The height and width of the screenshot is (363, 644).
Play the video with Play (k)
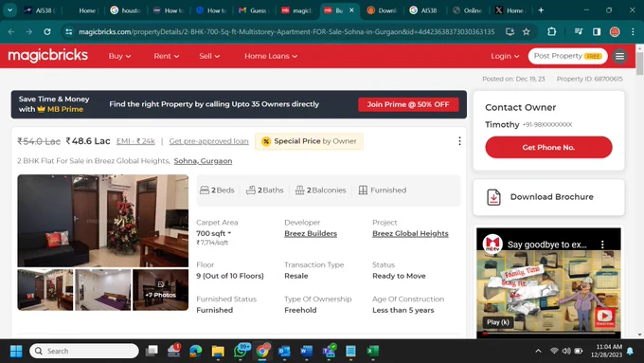498,322
